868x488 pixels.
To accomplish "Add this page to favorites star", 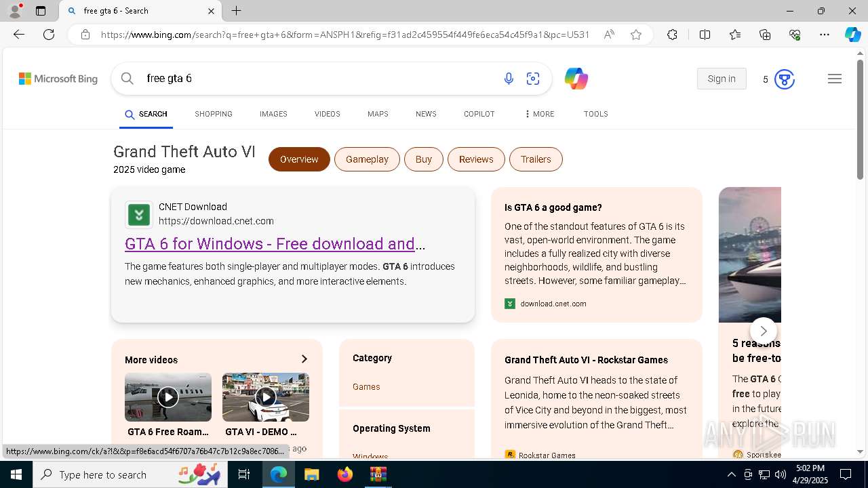I will click(636, 35).
